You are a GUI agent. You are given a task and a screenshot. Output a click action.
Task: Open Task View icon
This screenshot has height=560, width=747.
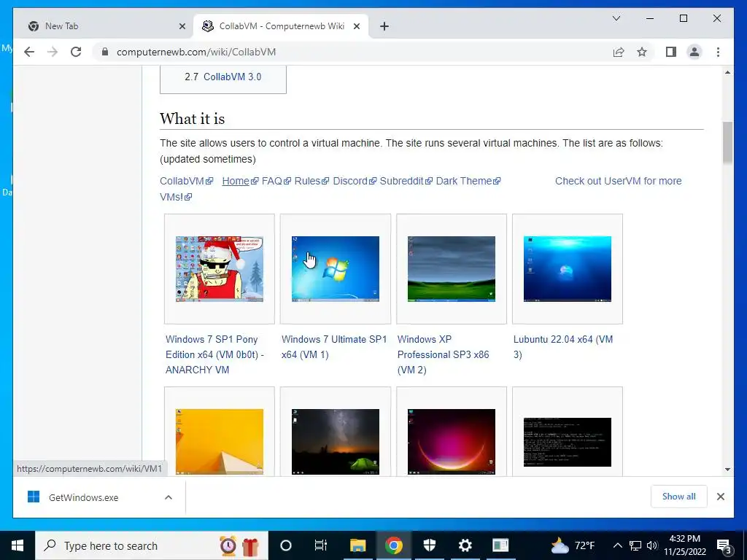tap(321, 545)
